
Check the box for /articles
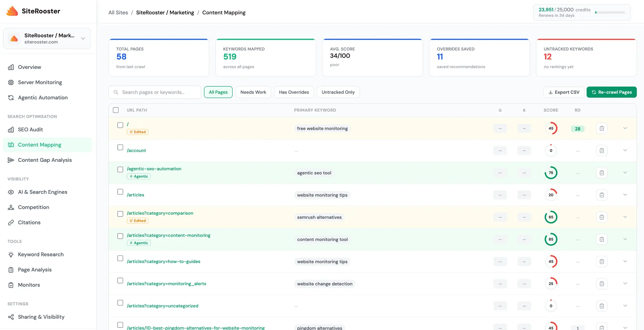point(120,192)
